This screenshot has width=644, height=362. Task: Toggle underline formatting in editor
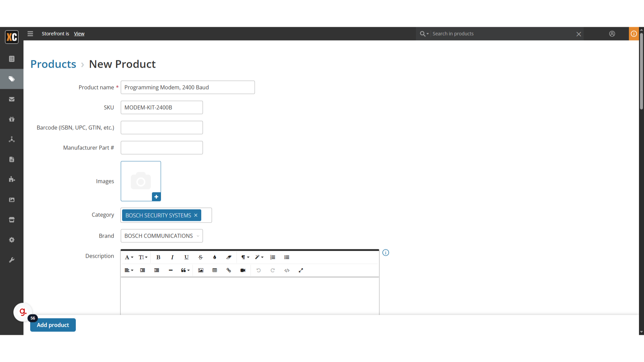[x=186, y=257]
